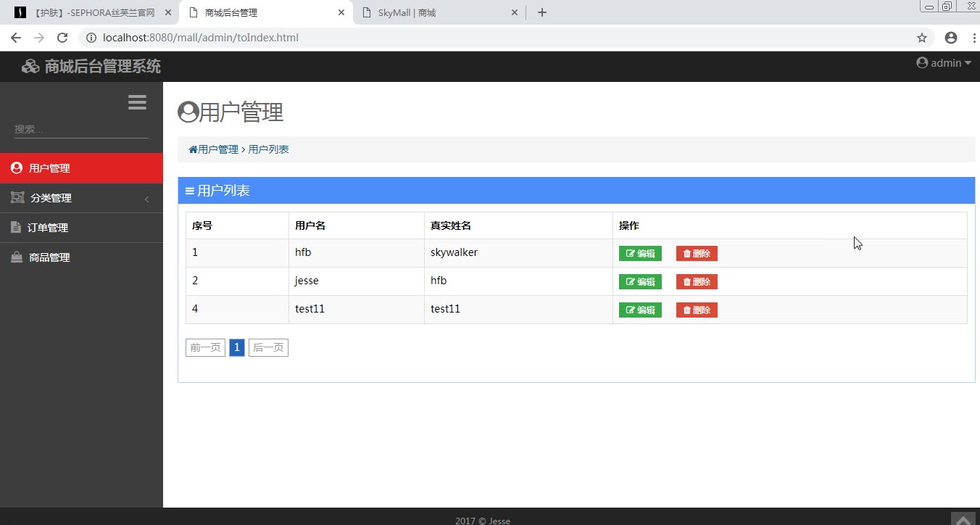This screenshot has width=980, height=525.
Task: Click the scroll-to-top arrow in footer
Action: pos(963,518)
